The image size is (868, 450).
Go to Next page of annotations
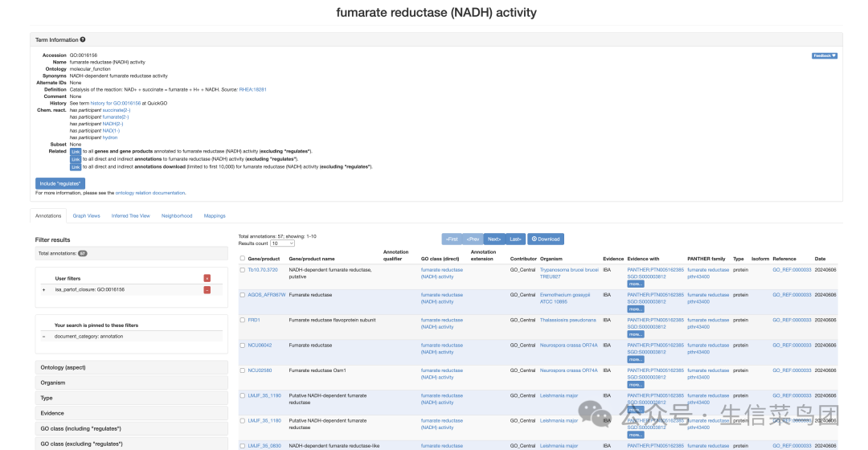(x=494, y=239)
